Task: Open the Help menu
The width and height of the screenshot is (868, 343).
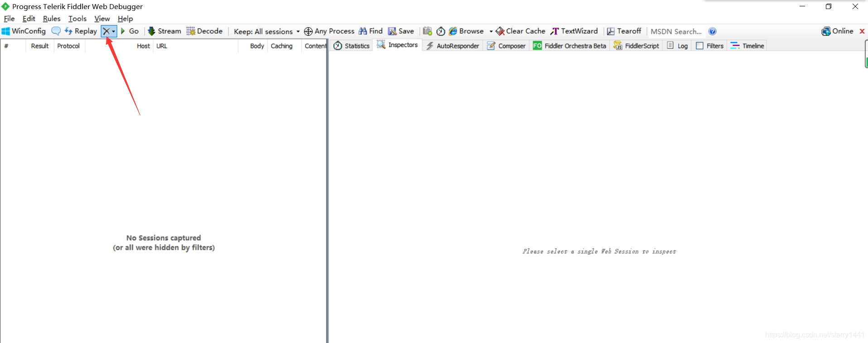Action: (x=125, y=19)
